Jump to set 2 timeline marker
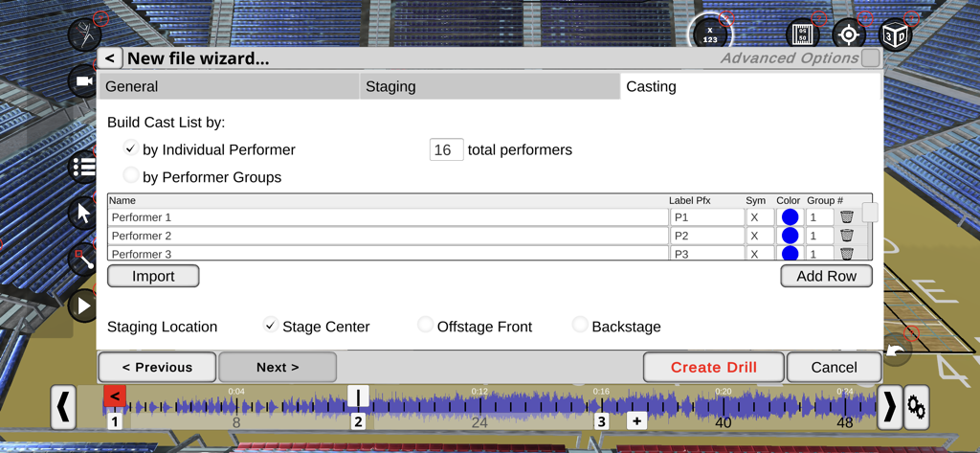980x453 pixels. pyautogui.click(x=358, y=421)
